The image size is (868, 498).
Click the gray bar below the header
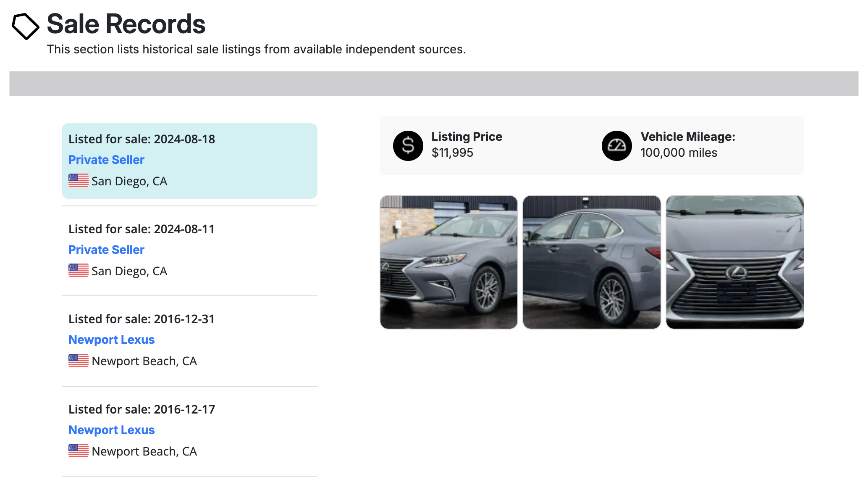click(433, 84)
